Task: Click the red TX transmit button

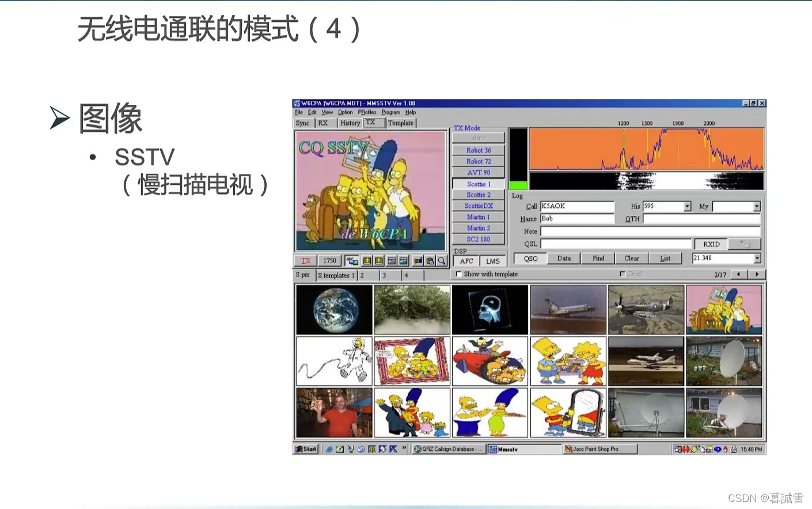Action: [x=306, y=261]
